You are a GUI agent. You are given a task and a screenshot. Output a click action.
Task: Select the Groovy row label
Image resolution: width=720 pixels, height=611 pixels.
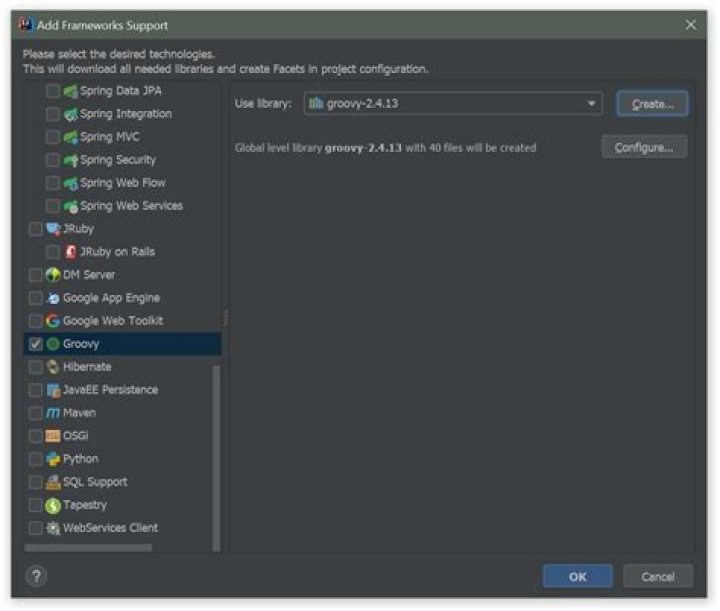[x=81, y=344]
